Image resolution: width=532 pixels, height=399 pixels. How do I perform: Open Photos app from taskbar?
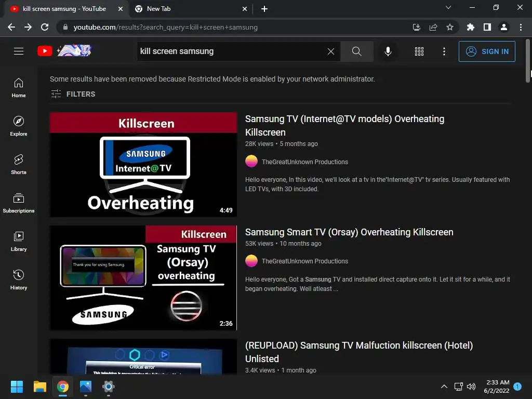[86, 387]
